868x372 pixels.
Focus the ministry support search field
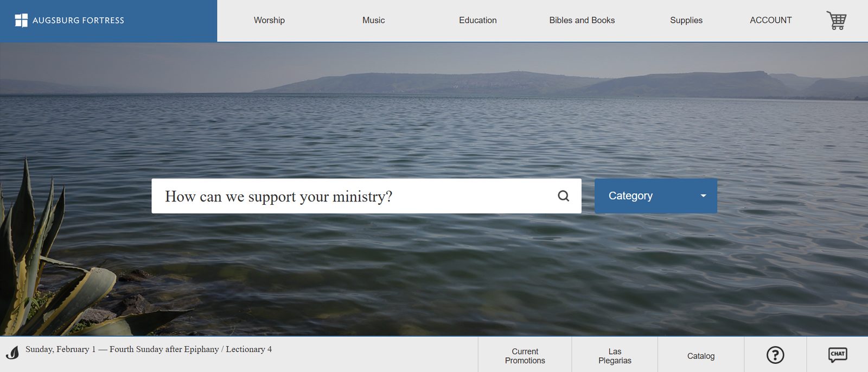(x=366, y=196)
